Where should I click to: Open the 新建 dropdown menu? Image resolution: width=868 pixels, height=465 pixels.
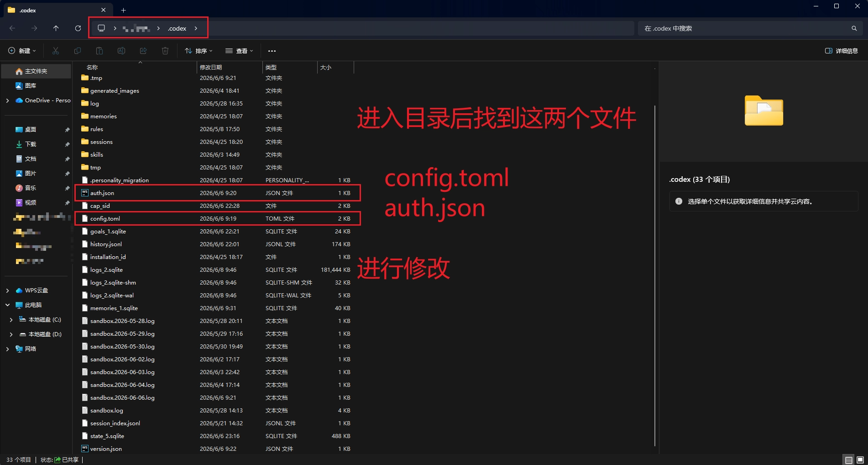click(22, 51)
